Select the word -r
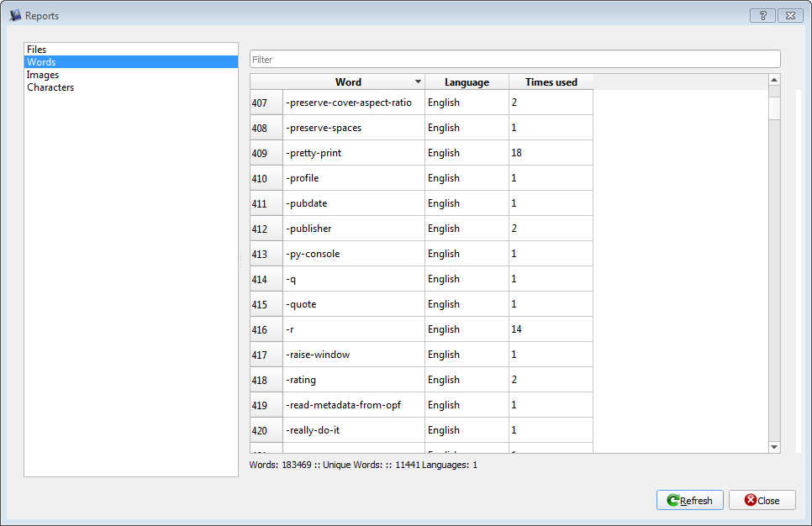The height and width of the screenshot is (526, 812). [x=354, y=329]
